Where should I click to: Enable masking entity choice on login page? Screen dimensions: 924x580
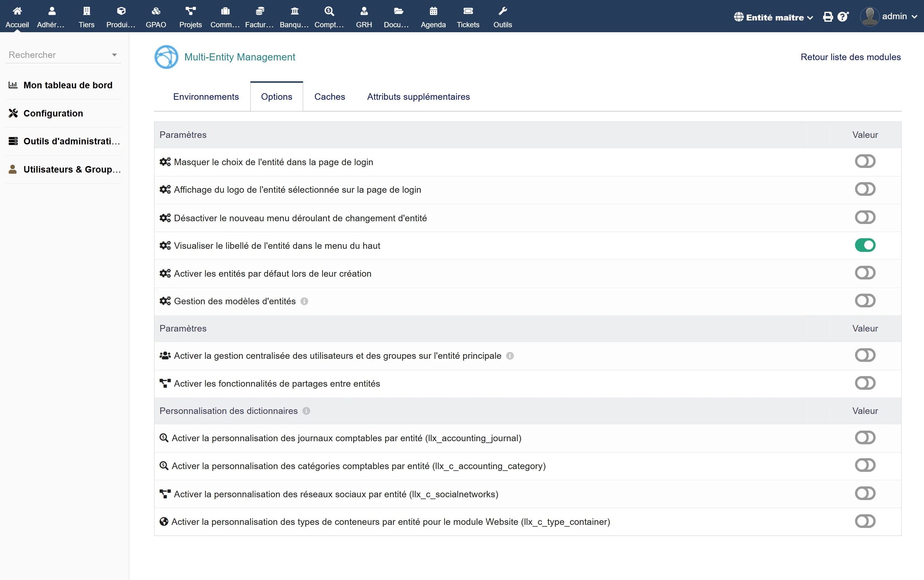(865, 161)
